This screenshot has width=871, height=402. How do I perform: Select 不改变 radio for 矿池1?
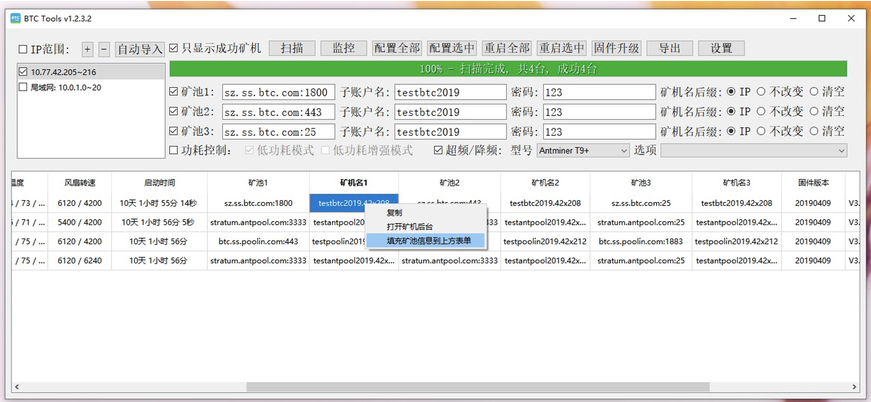pyautogui.click(x=761, y=92)
